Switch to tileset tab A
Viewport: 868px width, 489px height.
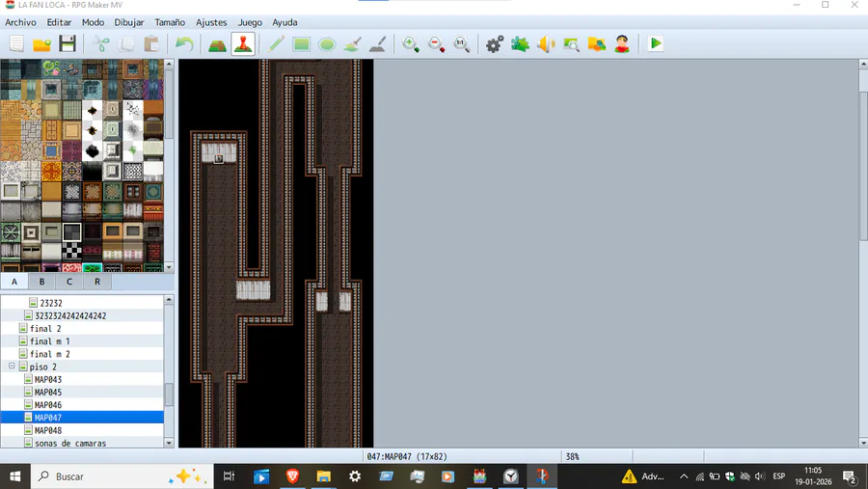click(x=14, y=282)
